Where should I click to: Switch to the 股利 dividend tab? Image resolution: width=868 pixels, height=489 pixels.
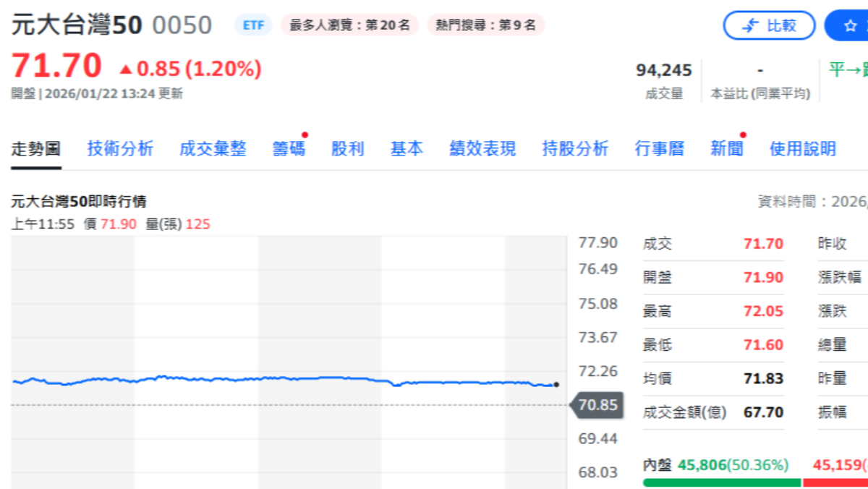[347, 149]
